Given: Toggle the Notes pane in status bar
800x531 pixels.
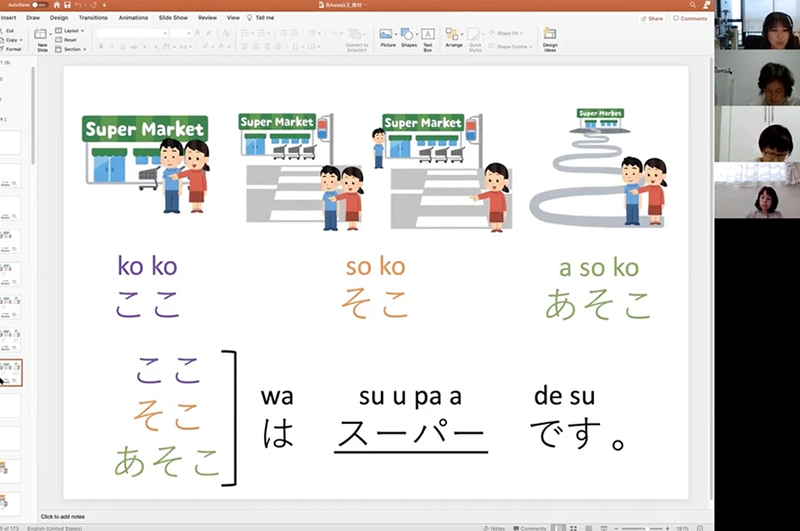Looking at the screenshot, I should tap(494, 528).
